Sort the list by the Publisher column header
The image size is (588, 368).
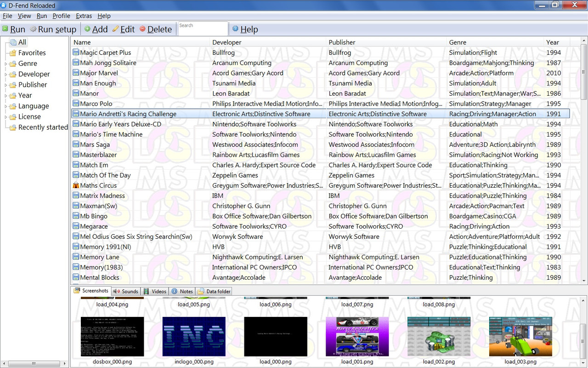(386, 42)
